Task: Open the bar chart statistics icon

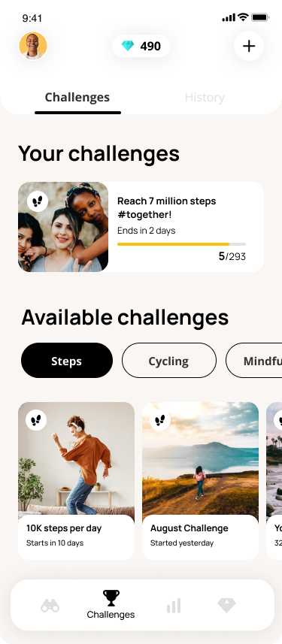Action: click(x=174, y=606)
